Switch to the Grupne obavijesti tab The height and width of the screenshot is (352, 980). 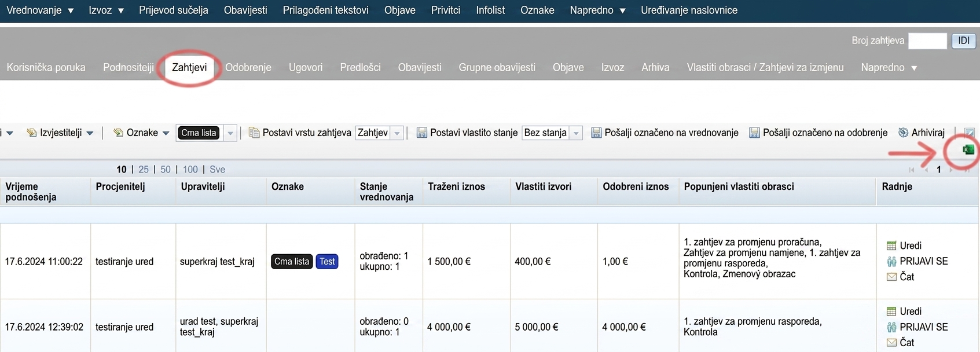497,68
